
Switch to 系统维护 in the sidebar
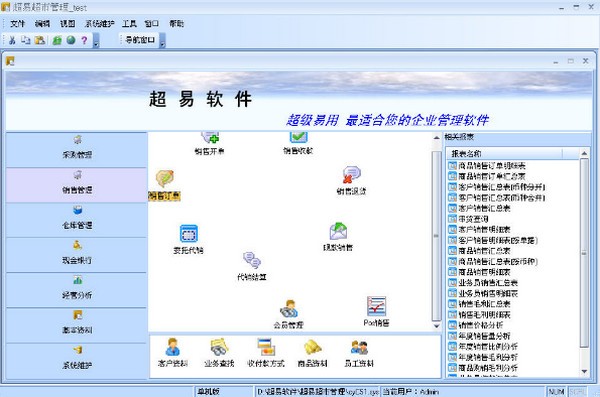click(x=77, y=360)
